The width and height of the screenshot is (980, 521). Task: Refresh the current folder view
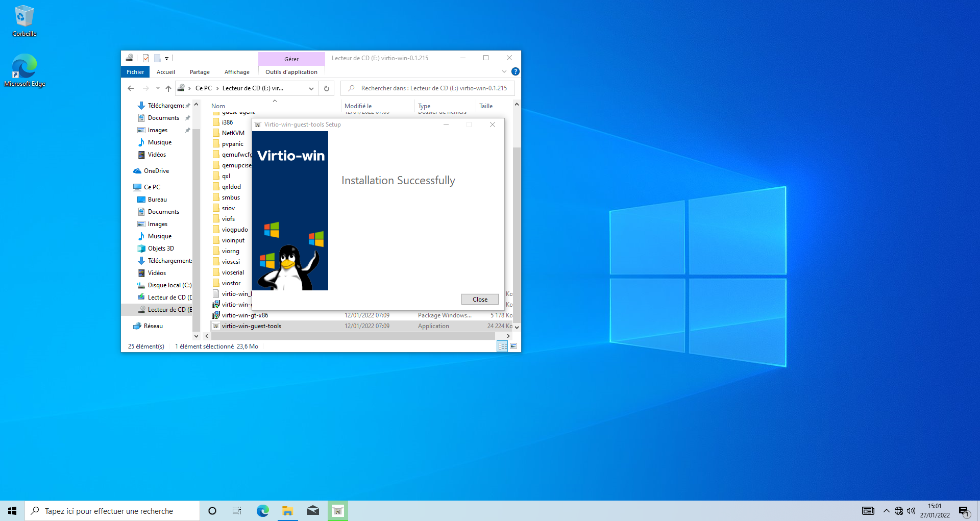(327, 88)
